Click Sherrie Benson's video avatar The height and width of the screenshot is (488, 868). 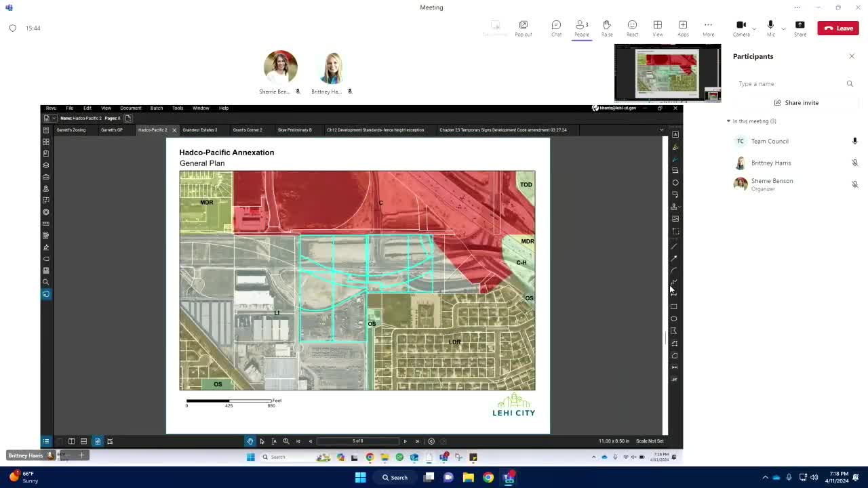[x=280, y=67]
